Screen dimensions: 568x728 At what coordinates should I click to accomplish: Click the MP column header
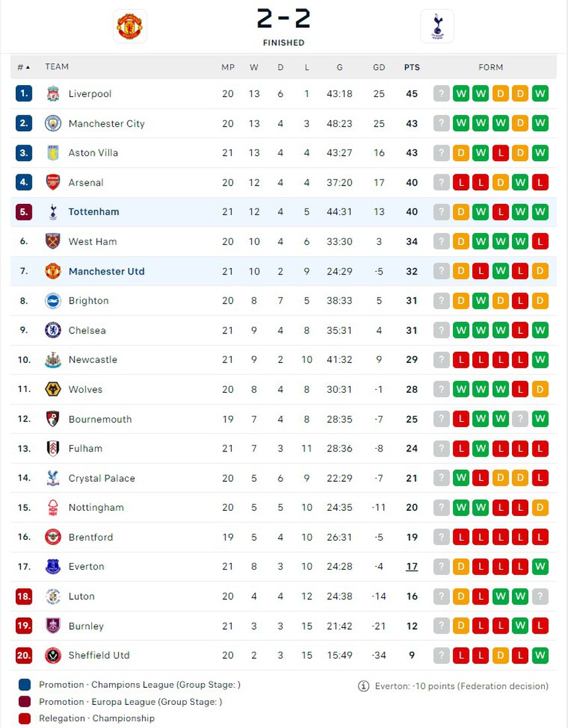[x=228, y=67]
